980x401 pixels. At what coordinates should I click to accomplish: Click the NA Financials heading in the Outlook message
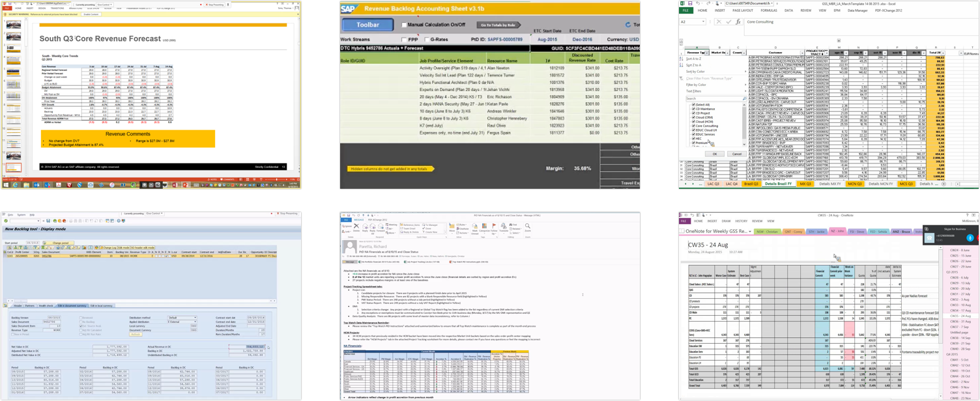tap(353, 346)
